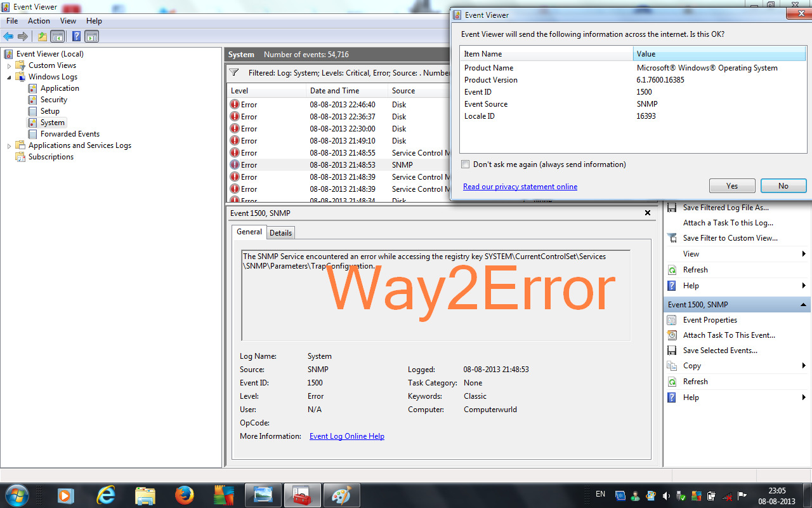The width and height of the screenshot is (812, 508).
Task: Collapse the Event 1500, SNMP actions section
Action: [x=802, y=304]
